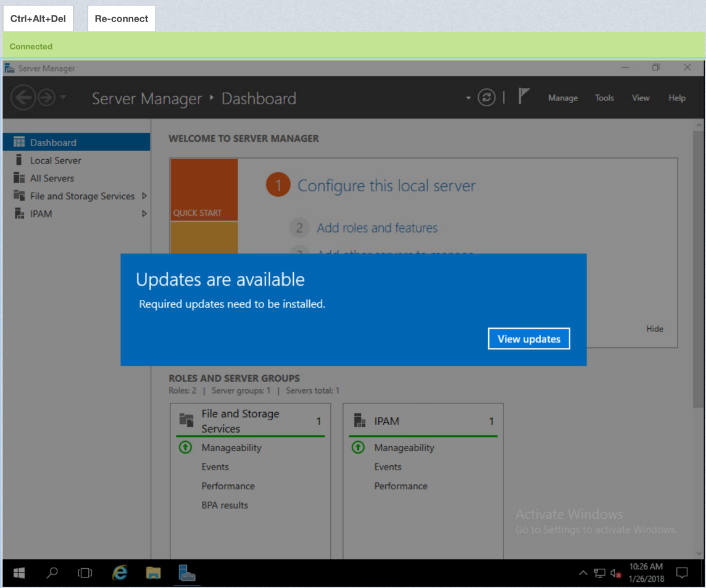Expand the IPAM sidebar arrow
The height and width of the screenshot is (588, 706).
(144, 213)
